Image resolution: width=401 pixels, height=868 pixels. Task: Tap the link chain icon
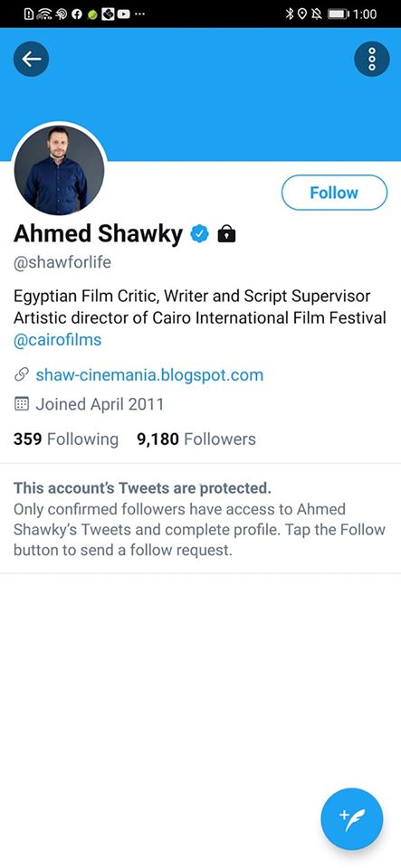pyautogui.click(x=21, y=375)
